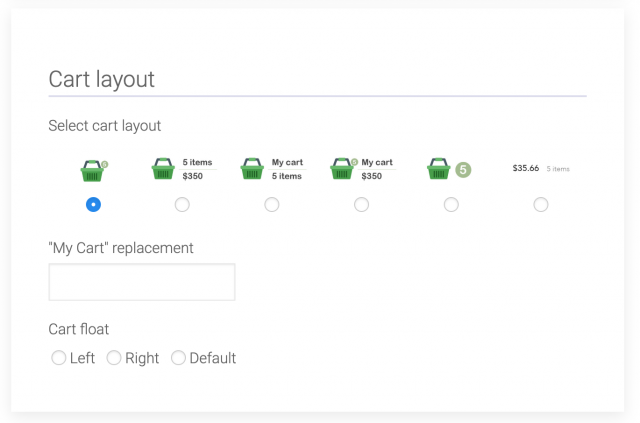The height and width of the screenshot is (423, 640).
Task: Select radio button under '5 items $350' layout
Action: pos(182,204)
